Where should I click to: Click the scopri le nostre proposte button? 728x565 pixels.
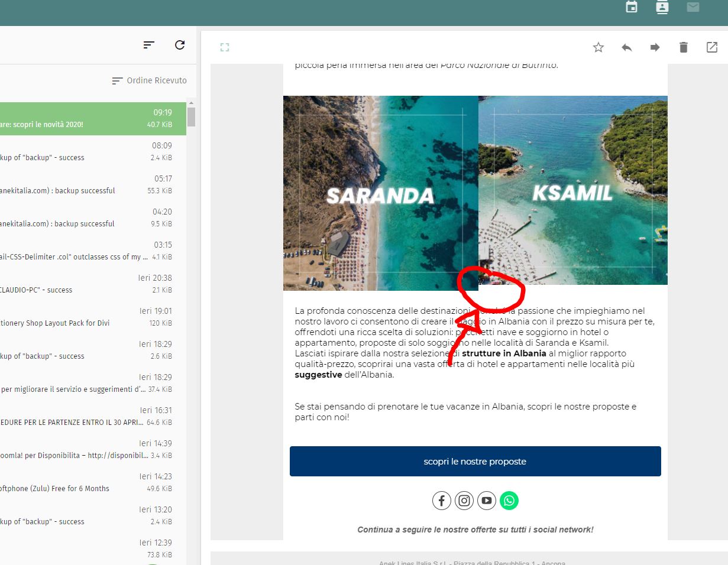(475, 461)
